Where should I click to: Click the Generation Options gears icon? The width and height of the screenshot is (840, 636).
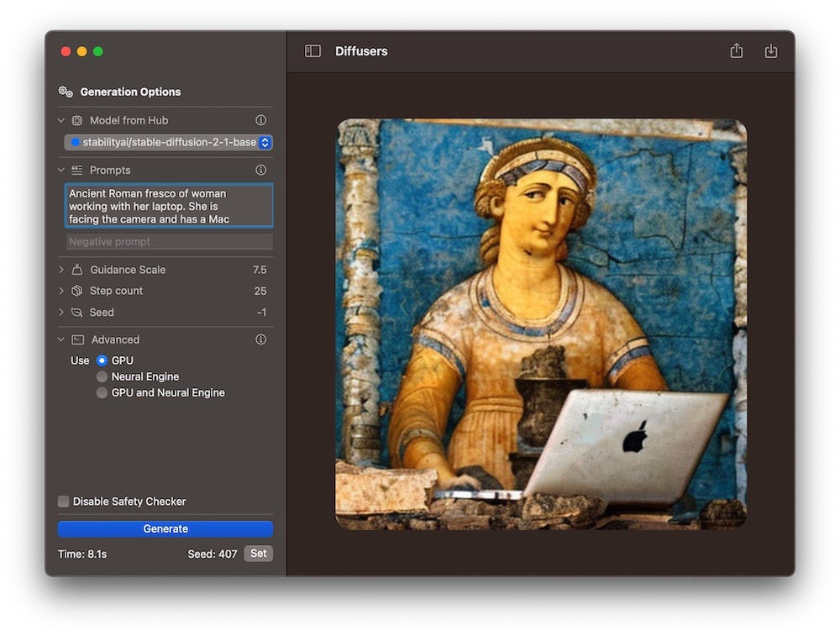[x=66, y=91]
